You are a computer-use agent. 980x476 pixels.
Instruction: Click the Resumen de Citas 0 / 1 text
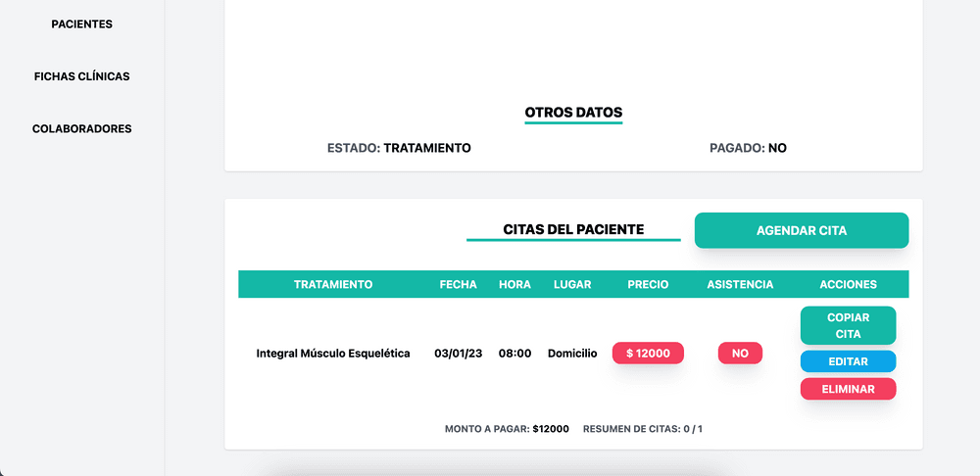pyautogui.click(x=643, y=429)
